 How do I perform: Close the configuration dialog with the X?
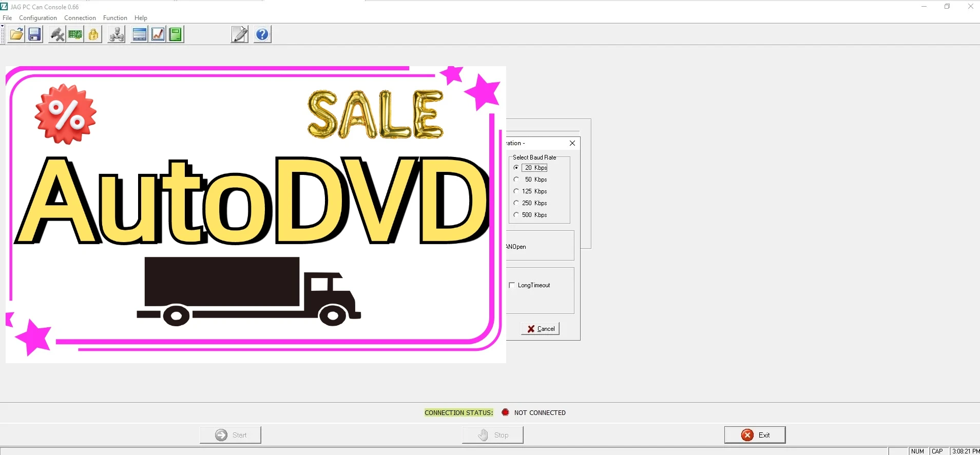572,143
